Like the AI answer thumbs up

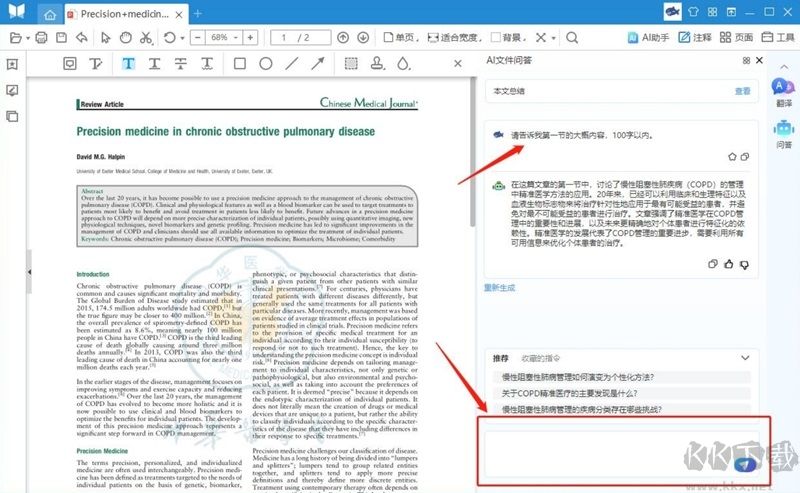(x=729, y=264)
